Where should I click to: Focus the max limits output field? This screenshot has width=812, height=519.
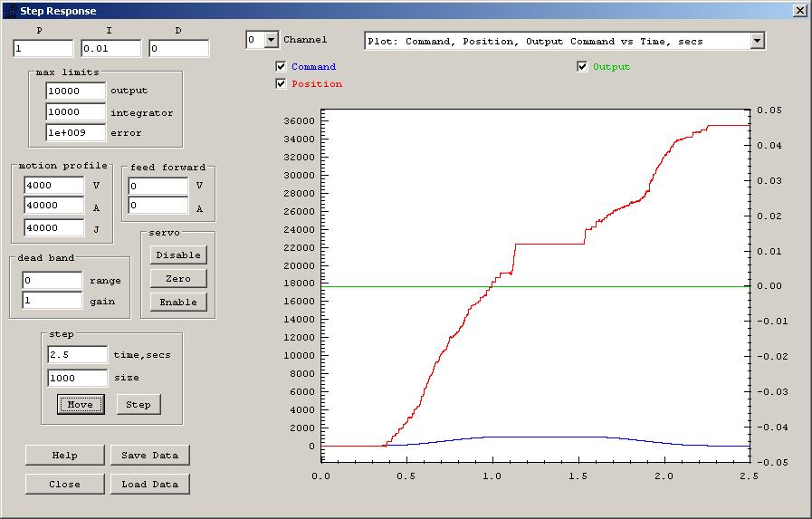[75, 91]
